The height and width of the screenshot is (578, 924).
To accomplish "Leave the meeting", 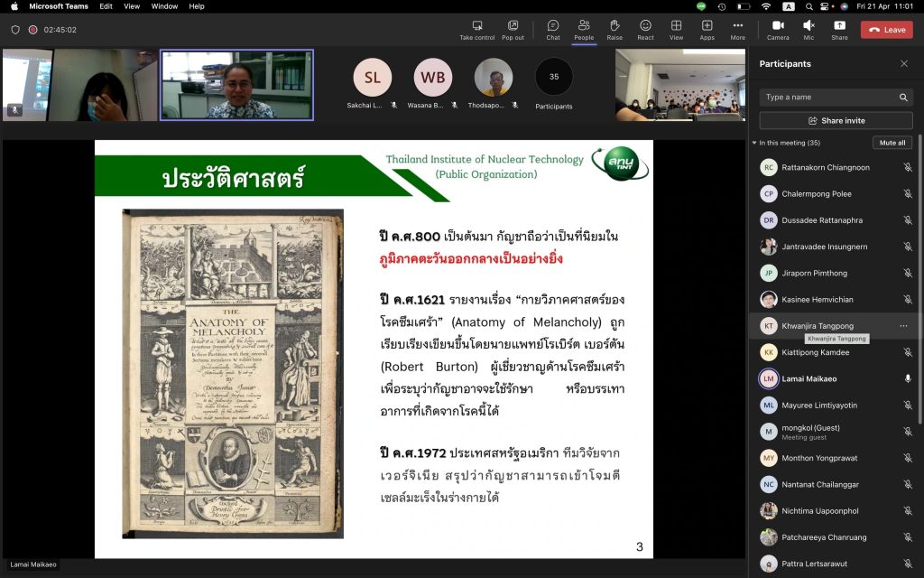I will [x=887, y=30].
